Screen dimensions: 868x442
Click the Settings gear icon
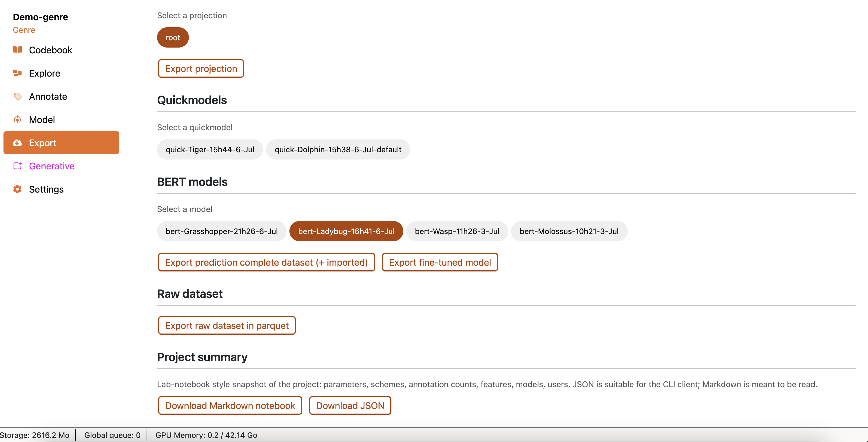tap(17, 189)
